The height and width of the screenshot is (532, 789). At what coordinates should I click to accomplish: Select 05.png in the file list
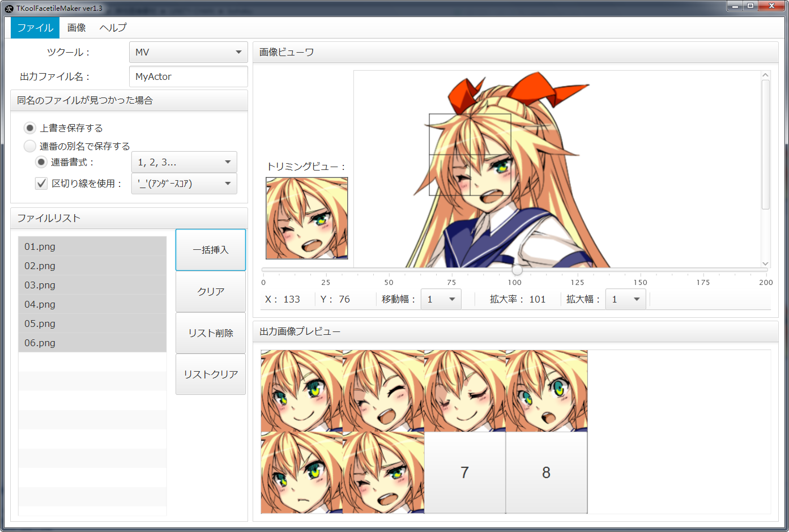[92, 324]
